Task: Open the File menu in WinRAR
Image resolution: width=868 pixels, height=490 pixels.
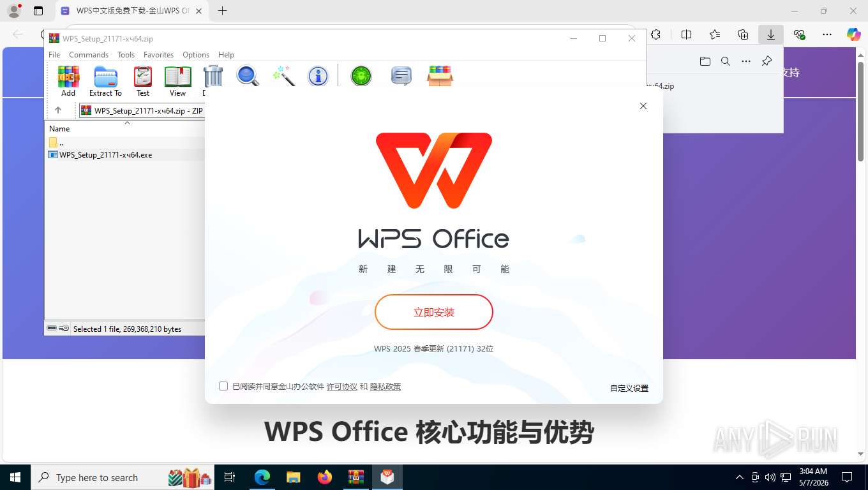Action: pos(54,55)
